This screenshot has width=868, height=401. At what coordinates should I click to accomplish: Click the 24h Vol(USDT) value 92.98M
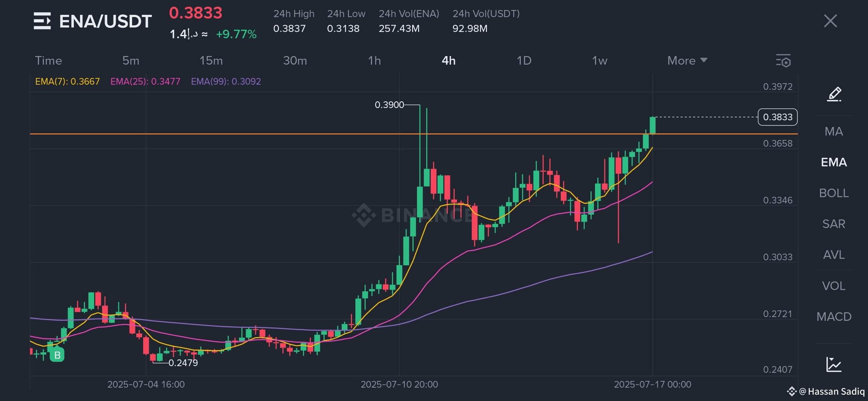[x=470, y=29]
